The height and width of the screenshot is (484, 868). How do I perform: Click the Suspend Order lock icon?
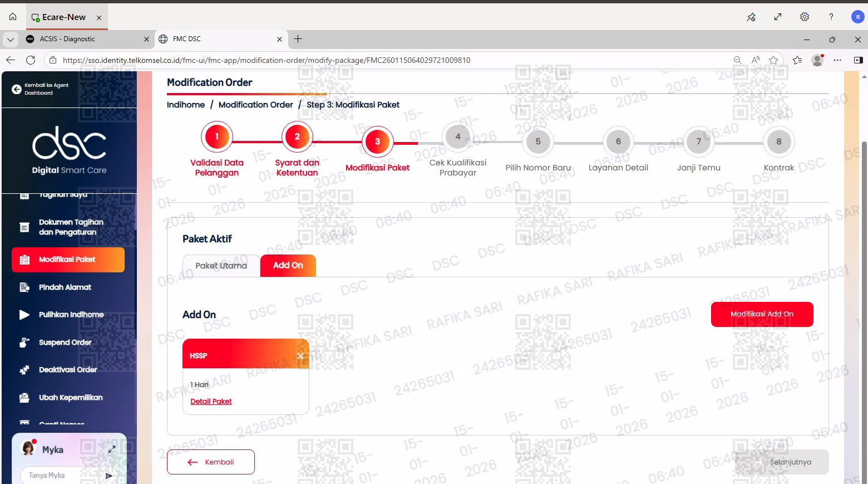click(x=24, y=343)
